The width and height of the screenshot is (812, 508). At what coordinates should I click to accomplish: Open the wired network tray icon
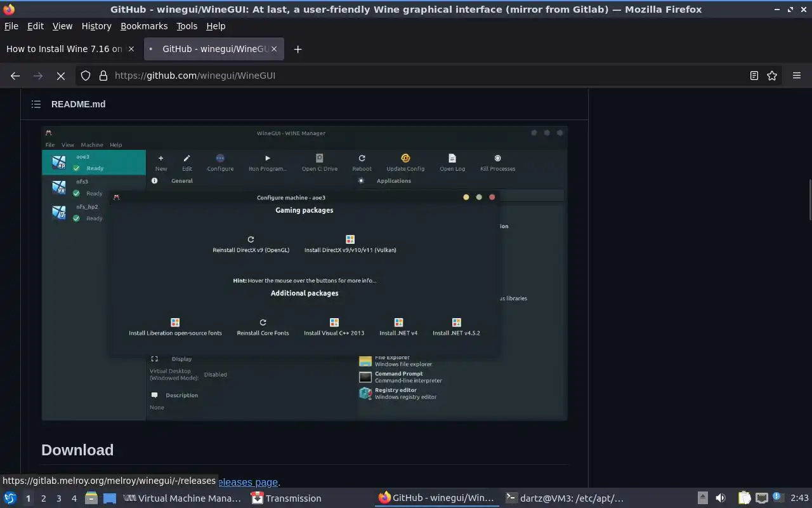[761, 498]
